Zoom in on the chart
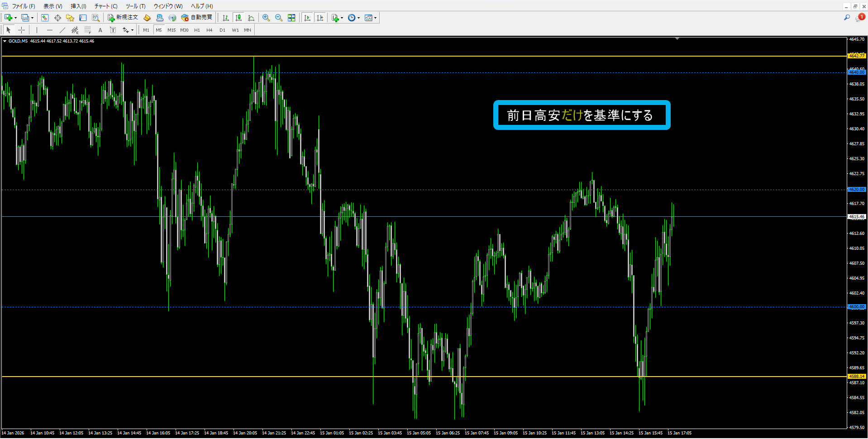The image size is (868, 439). tap(266, 18)
